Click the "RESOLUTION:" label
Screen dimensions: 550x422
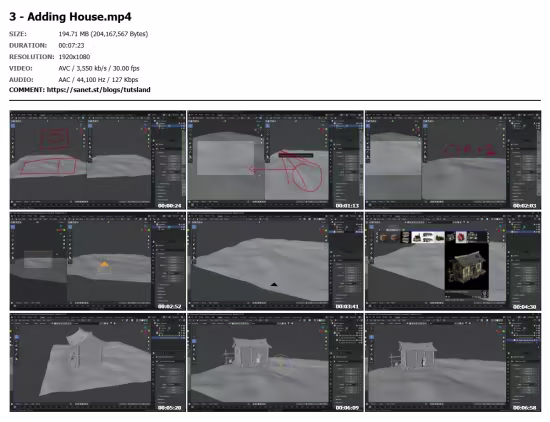(32, 57)
